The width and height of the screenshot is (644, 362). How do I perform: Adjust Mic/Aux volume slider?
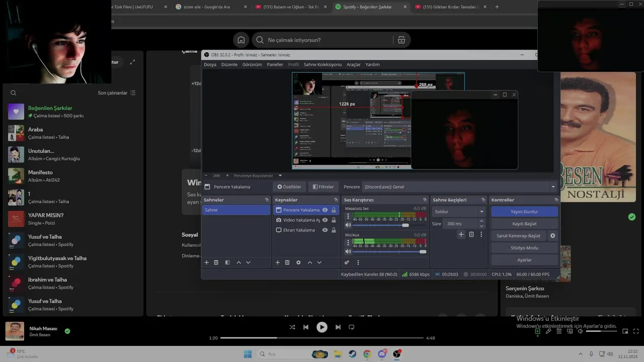(389, 251)
